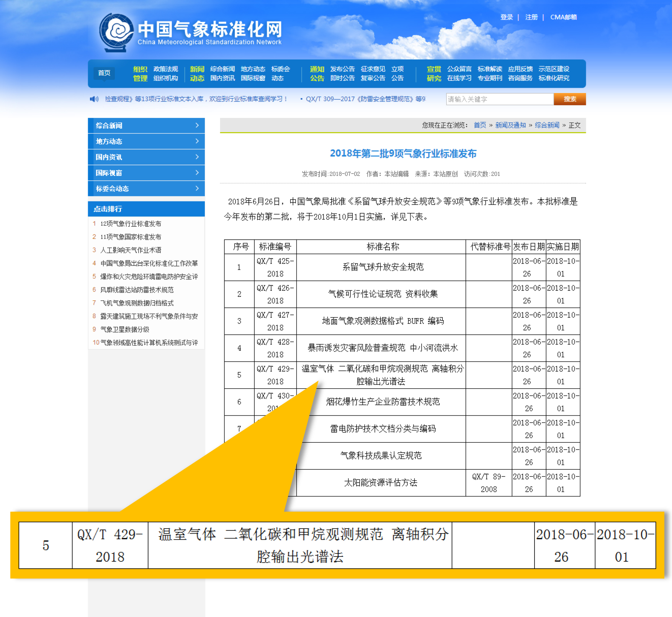
Task: Open ranked article 气象卫星数据分级
Action: 124,329
